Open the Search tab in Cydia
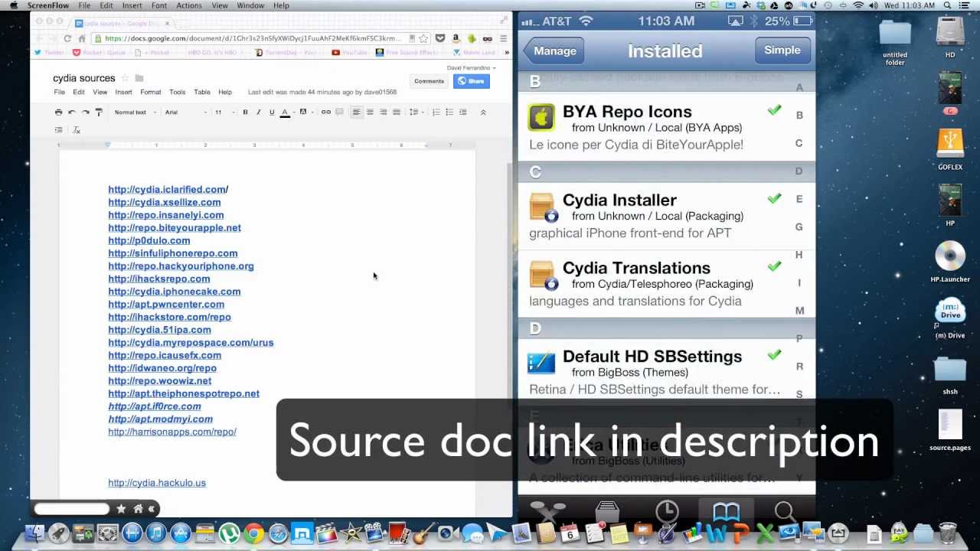This screenshot has width=980, height=551. 784,511
